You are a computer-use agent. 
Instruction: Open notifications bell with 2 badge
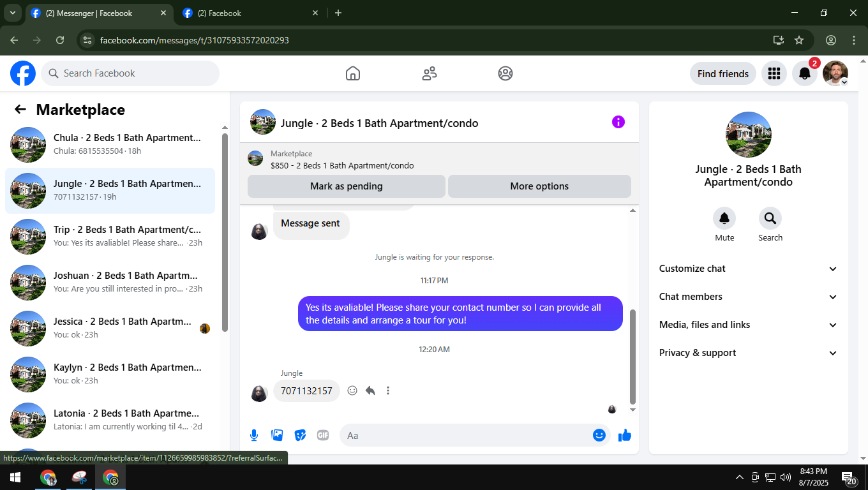pos(805,73)
